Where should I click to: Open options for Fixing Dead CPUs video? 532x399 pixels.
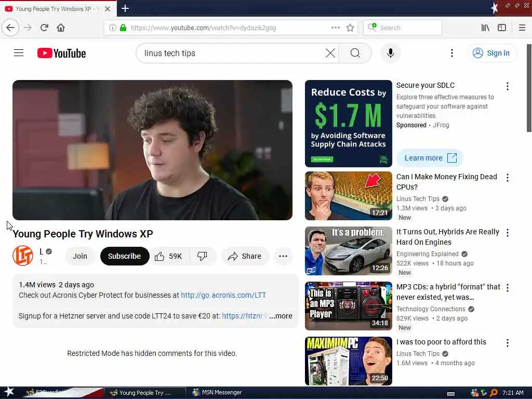pos(507,178)
